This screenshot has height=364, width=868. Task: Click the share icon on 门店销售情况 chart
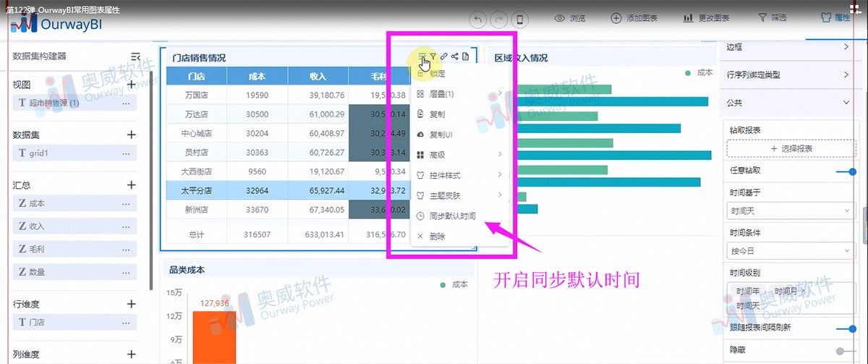pyautogui.click(x=454, y=56)
